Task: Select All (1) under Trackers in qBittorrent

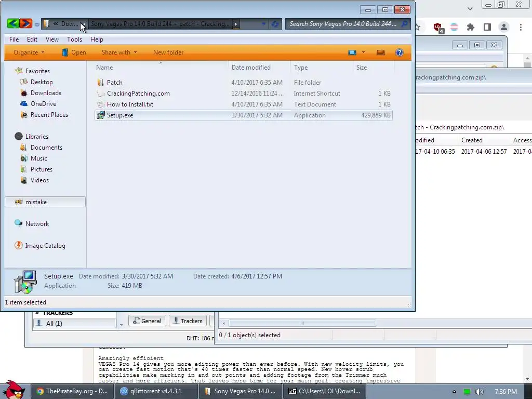Action: (75, 323)
